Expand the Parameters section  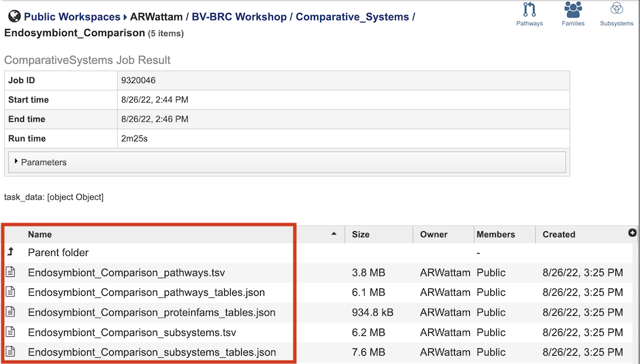coord(287,162)
